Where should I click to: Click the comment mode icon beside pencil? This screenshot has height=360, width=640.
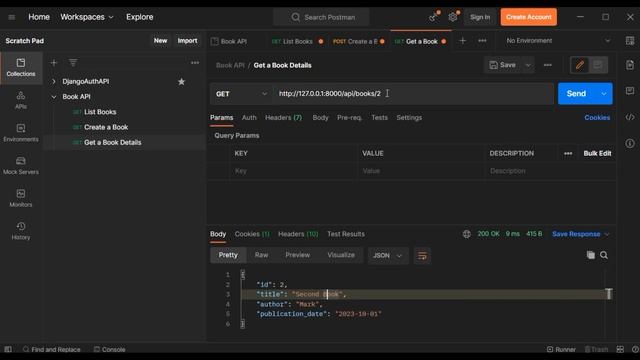(598, 65)
